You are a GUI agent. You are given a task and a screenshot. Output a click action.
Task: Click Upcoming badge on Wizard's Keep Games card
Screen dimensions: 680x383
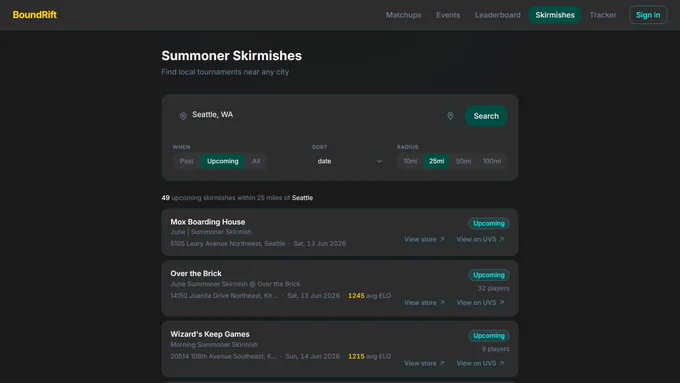[489, 336]
